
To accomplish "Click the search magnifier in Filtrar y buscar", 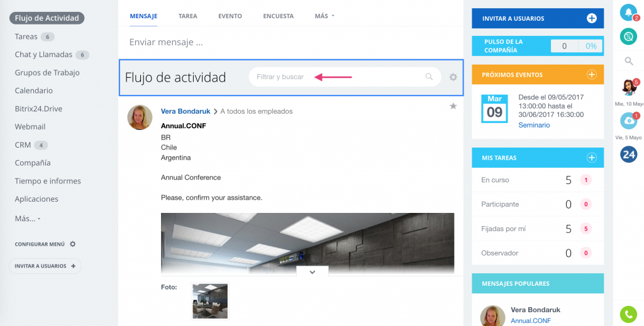I will (429, 77).
